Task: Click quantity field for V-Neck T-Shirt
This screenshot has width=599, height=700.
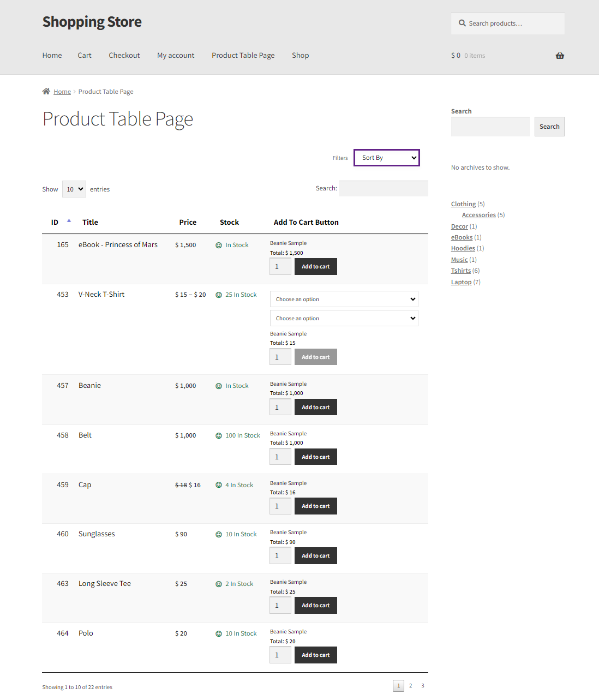Action: pos(280,357)
